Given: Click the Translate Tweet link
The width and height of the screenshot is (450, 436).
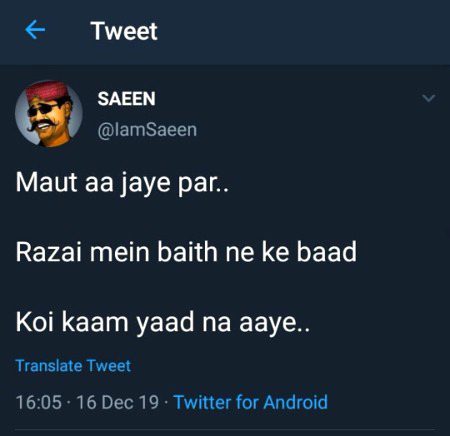Looking at the screenshot, I should [73, 366].
